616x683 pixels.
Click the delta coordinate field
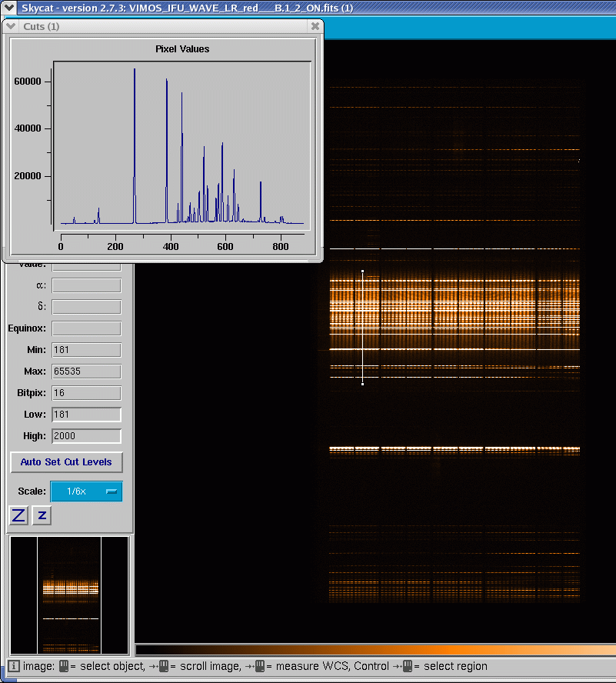click(86, 307)
